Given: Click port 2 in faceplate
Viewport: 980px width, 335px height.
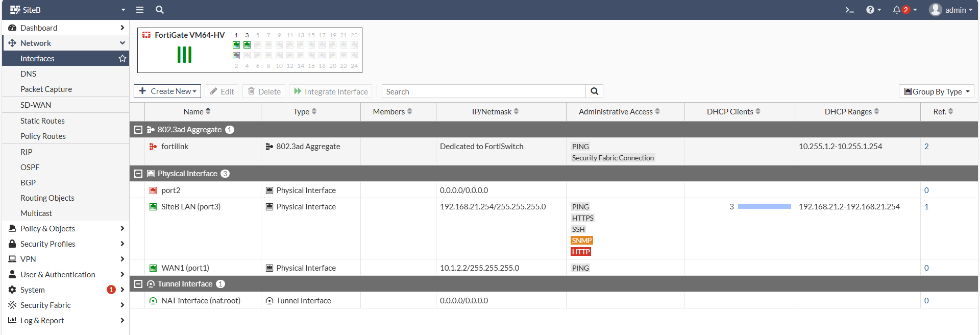Looking at the screenshot, I should [x=236, y=56].
